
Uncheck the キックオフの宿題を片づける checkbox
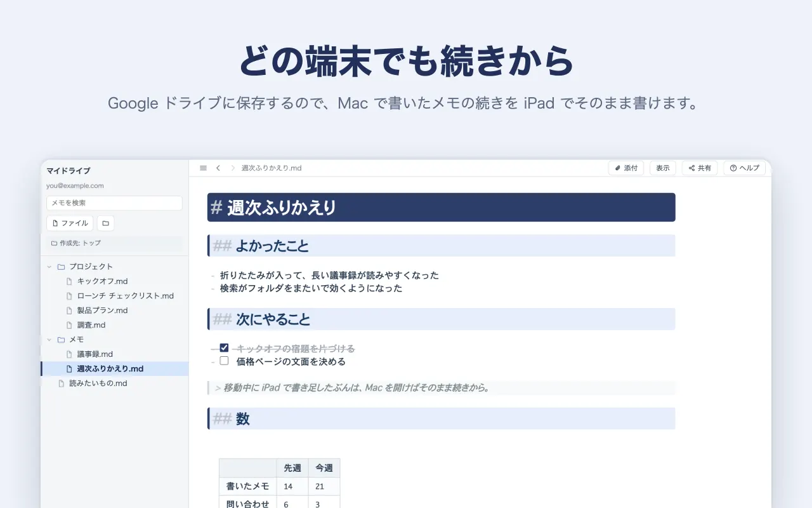pyautogui.click(x=224, y=348)
